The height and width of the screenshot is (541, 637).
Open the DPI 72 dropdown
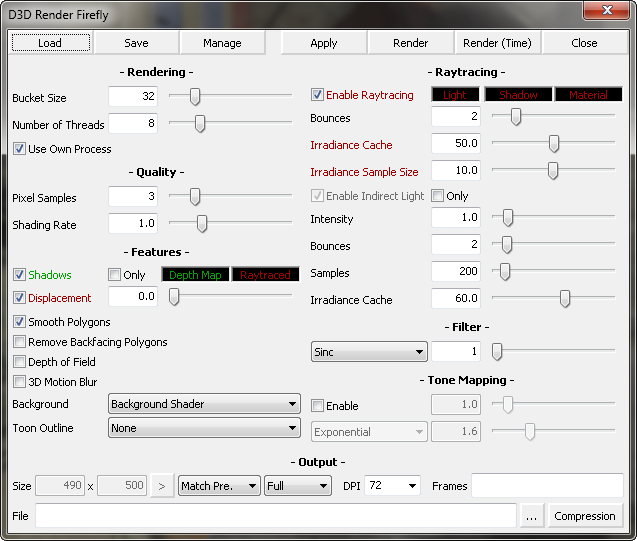pos(392,486)
